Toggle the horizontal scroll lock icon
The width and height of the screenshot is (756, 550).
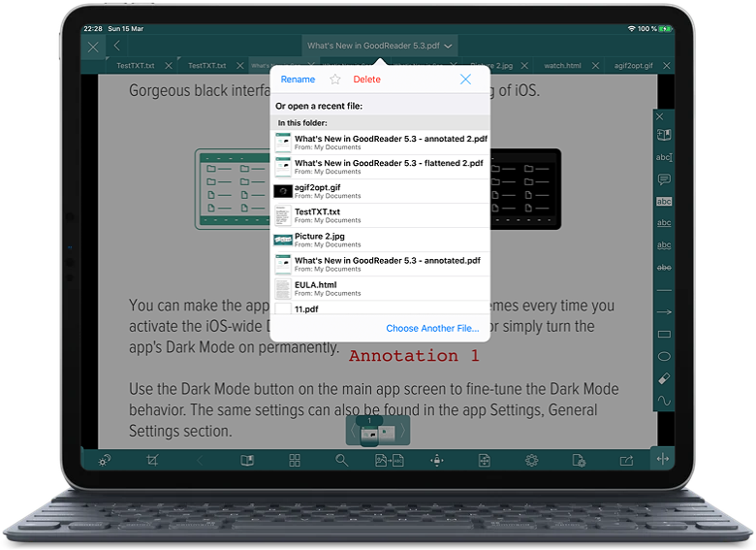click(437, 460)
